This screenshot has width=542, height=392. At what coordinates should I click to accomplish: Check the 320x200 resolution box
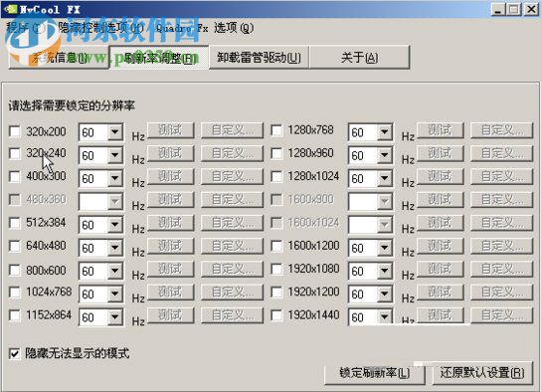[x=15, y=131]
